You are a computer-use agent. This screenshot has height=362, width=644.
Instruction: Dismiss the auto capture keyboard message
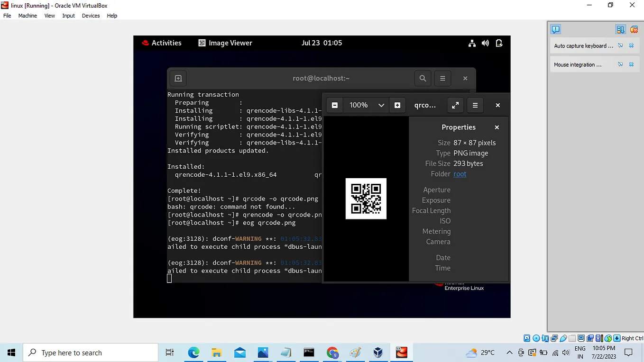631,45
